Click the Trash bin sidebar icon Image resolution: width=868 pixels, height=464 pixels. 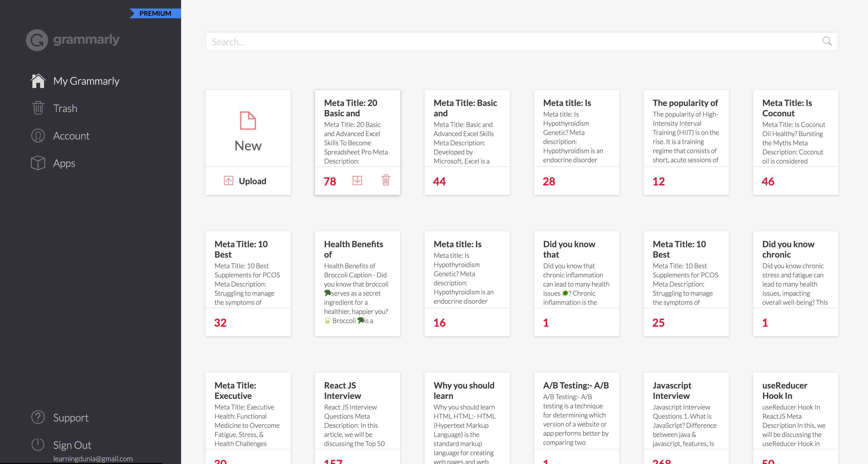coord(38,108)
